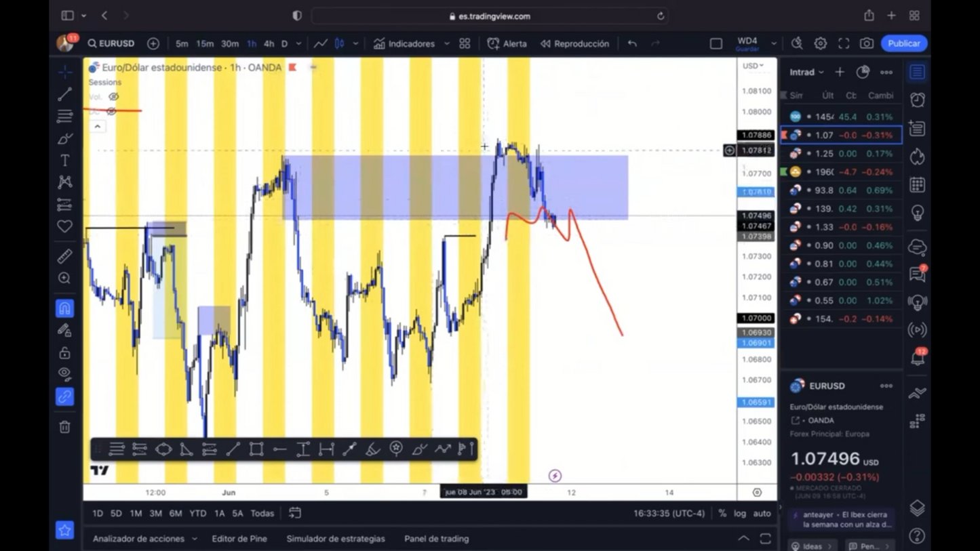The width and height of the screenshot is (980, 551).
Task: Expand the Intrad watchlist dropdown
Action: [x=806, y=72]
